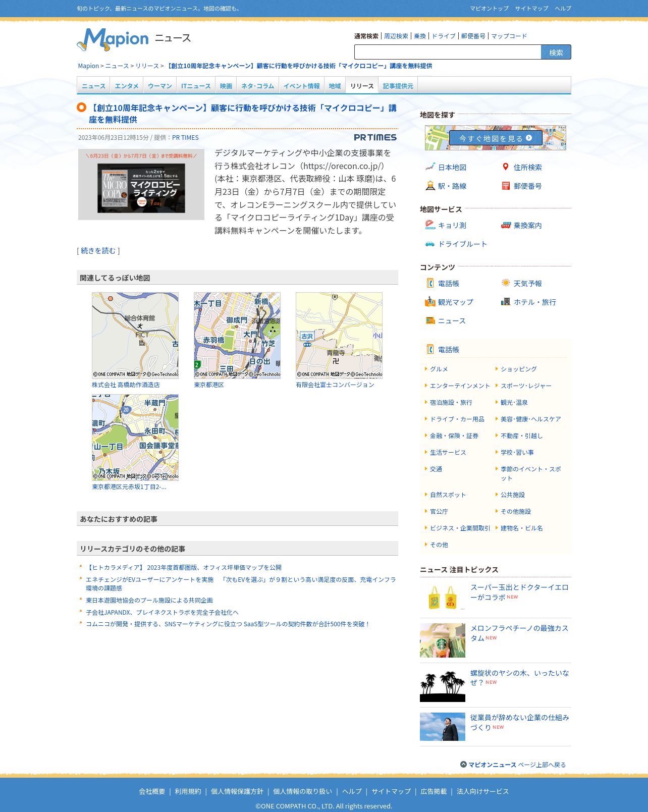
Task: Click the 観光マップ icon
Action: (x=430, y=302)
